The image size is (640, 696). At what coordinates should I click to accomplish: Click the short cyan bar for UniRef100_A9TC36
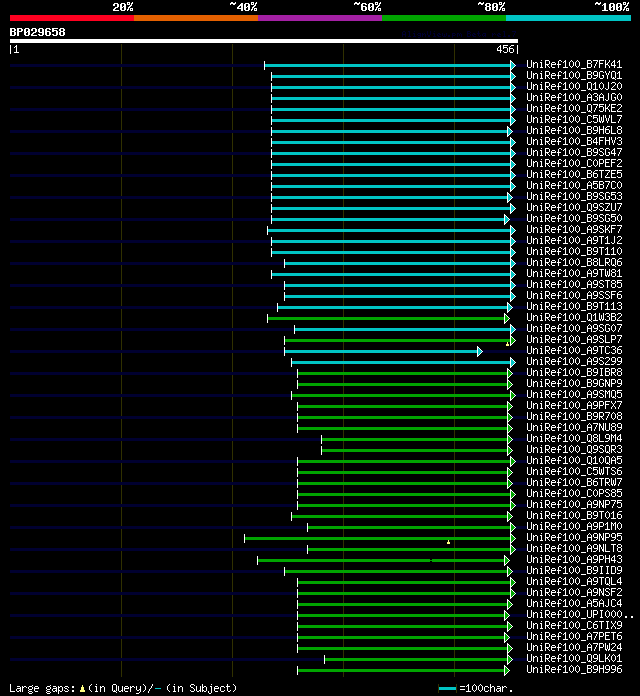click(381, 352)
